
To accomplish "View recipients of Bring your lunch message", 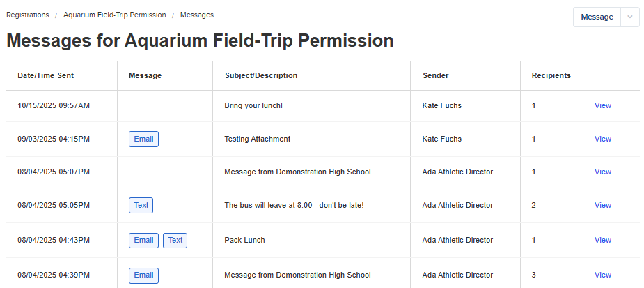I will click(602, 106).
